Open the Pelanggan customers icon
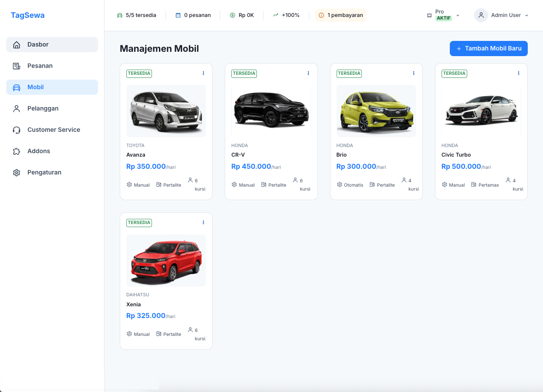The height and width of the screenshot is (392, 543). pyautogui.click(x=17, y=108)
